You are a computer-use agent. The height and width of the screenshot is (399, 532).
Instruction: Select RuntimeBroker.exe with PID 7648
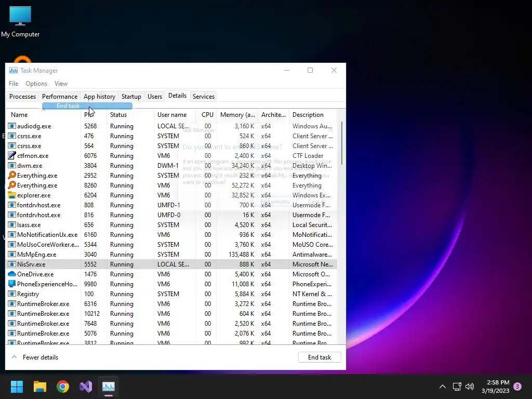coord(171,324)
